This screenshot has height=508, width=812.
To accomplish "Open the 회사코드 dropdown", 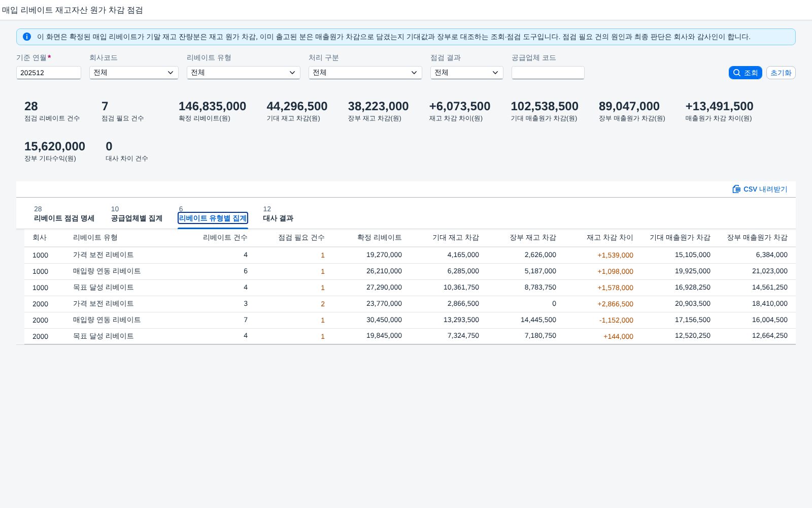I will [x=134, y=73].
